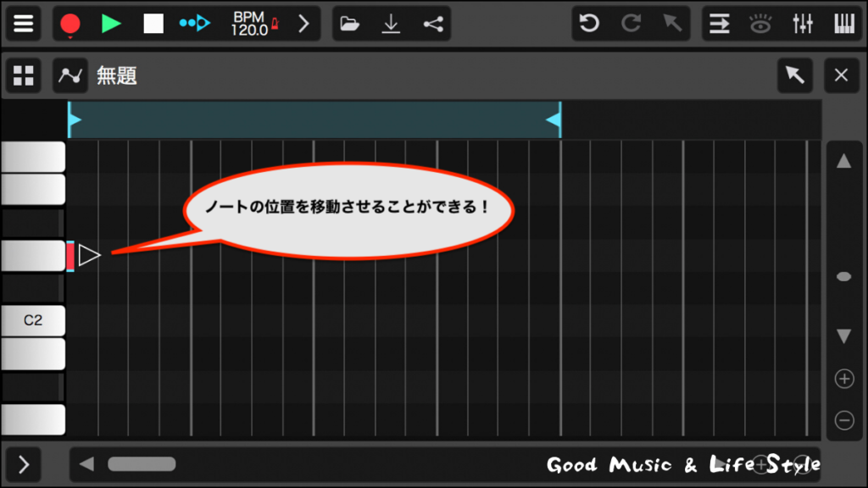Open the mixer faders panel
Screen dimensions: 868x488
pos(802,24)
